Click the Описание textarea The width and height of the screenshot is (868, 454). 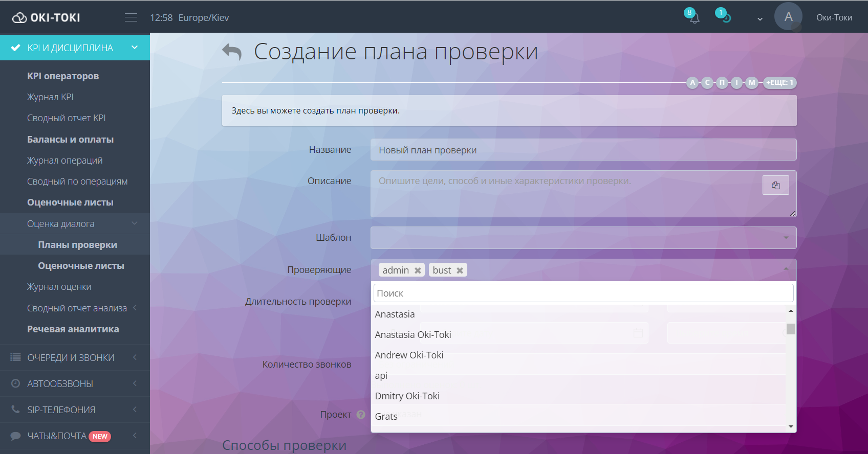coord(583,194)
